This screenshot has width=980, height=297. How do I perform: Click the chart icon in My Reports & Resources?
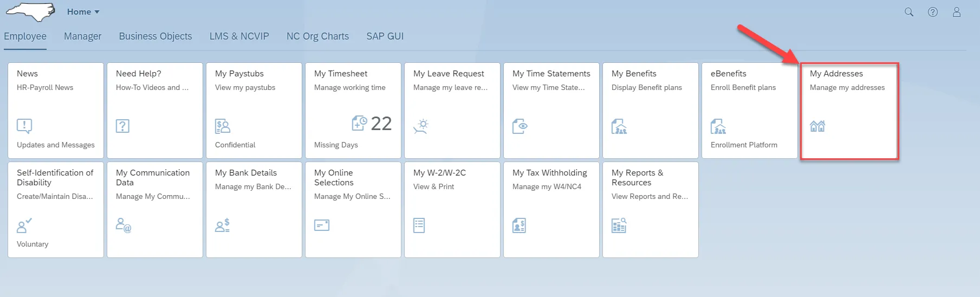point(619,225)
